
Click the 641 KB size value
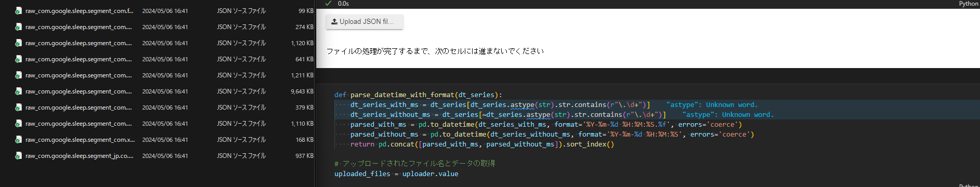(304, 59)
